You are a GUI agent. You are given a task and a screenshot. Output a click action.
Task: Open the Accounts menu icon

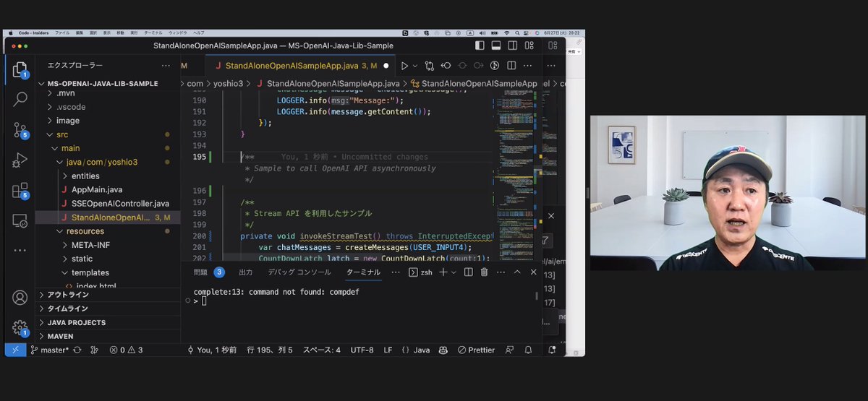(x=20, y=297)
